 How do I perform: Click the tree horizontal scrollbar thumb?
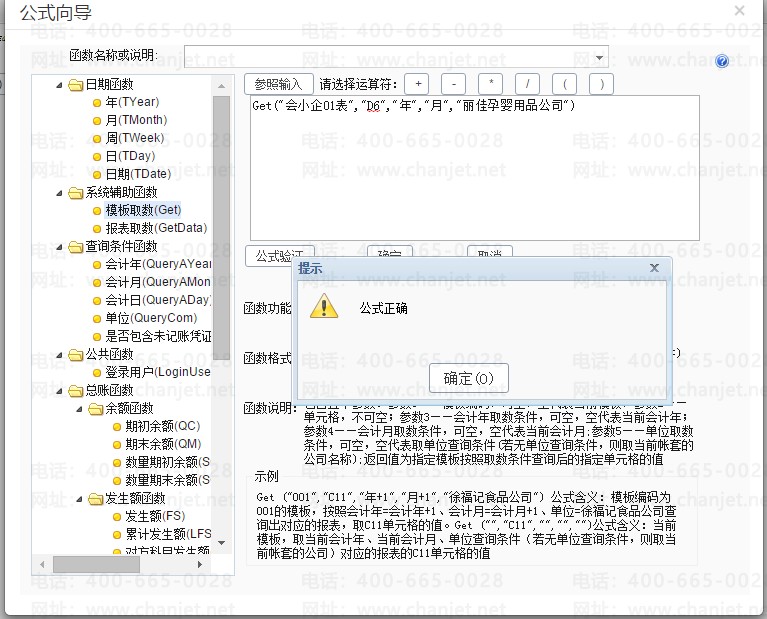(96, 564)
